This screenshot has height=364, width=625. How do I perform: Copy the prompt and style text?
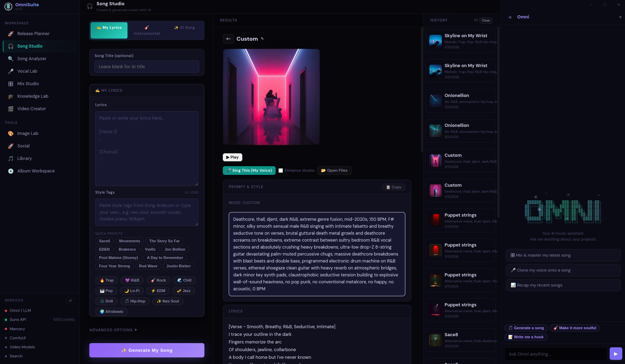[x=393, y=187]
